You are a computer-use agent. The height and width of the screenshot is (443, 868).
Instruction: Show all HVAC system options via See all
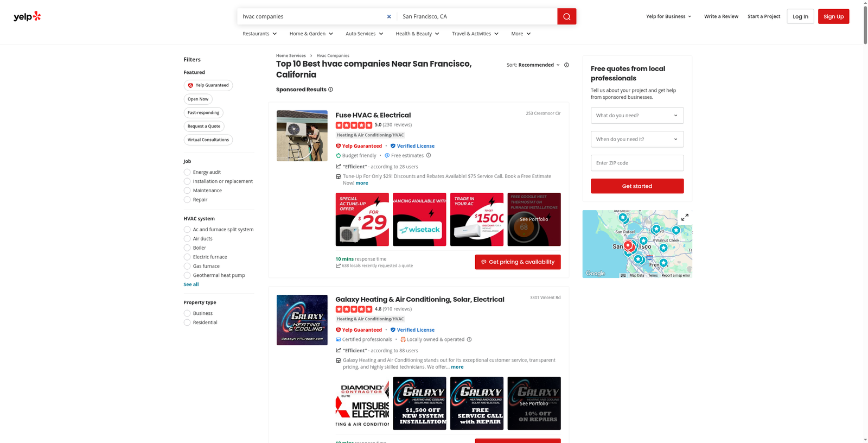tap(191, 284)
